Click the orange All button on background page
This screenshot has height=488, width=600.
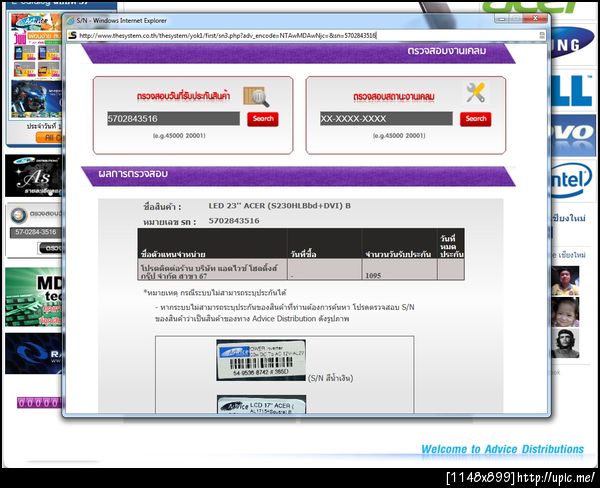click(x=49, y=137)
